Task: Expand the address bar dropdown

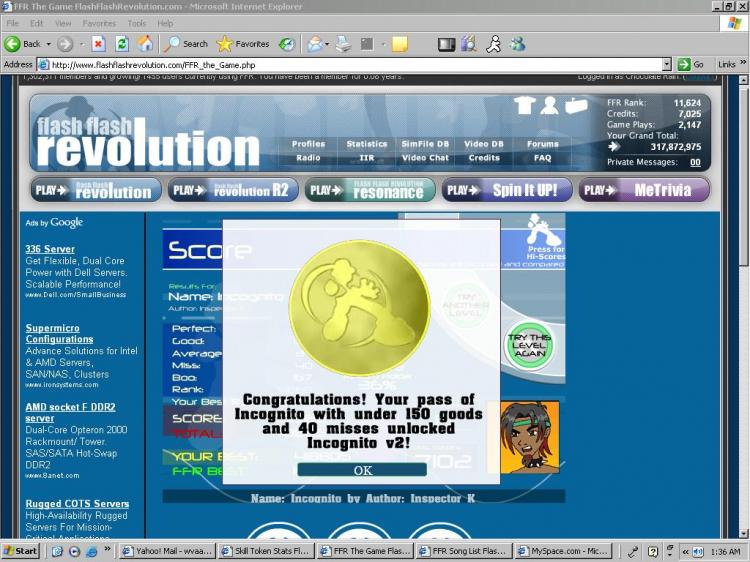Action: coord(667,65)
